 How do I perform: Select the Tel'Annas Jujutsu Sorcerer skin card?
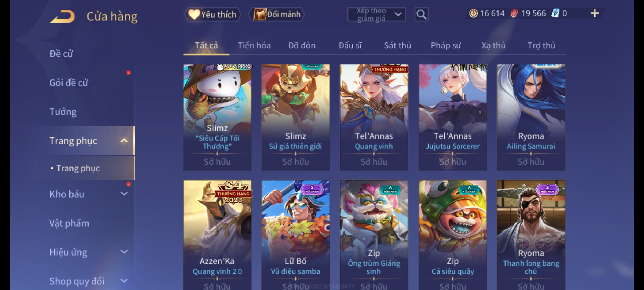point(453,117)
